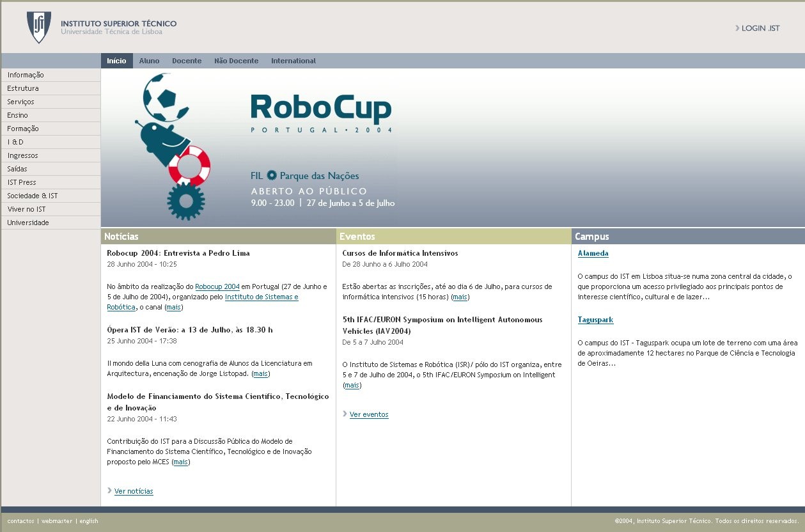Click mais link after 'o canal'
Screen dimensions: 805x532
(174, 307)
